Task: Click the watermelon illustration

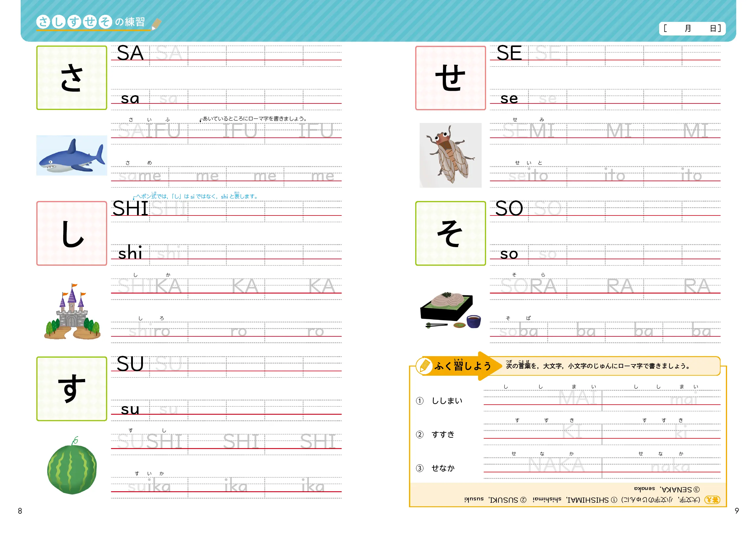Action: [72, 466]
